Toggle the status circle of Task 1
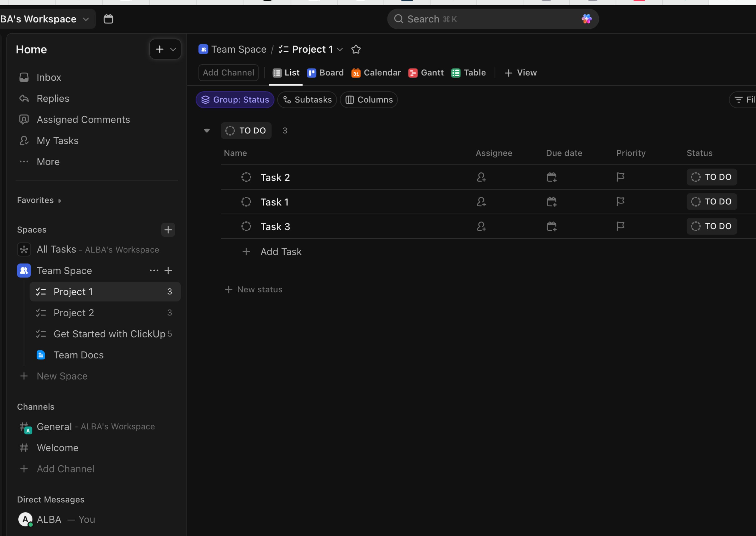Screen dimensions: 756x536 coord(246,202)
